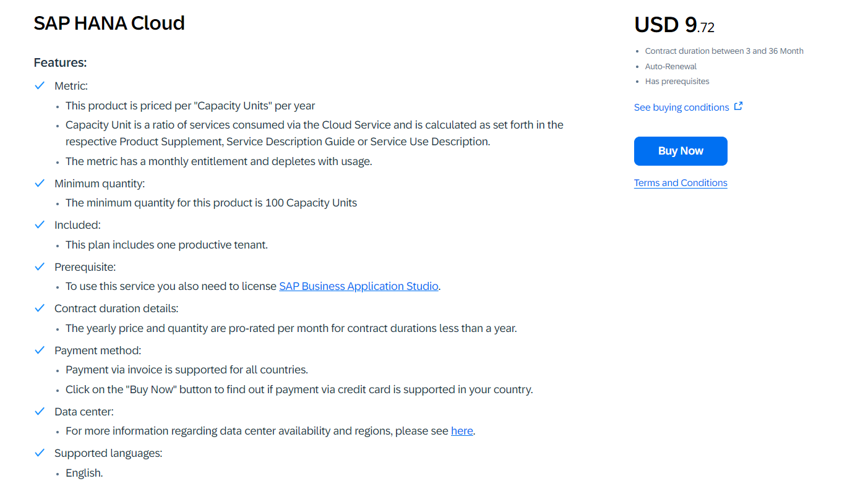Click the SAP HANA Cloud heading
868x502 pixels.
click(109, 23)
